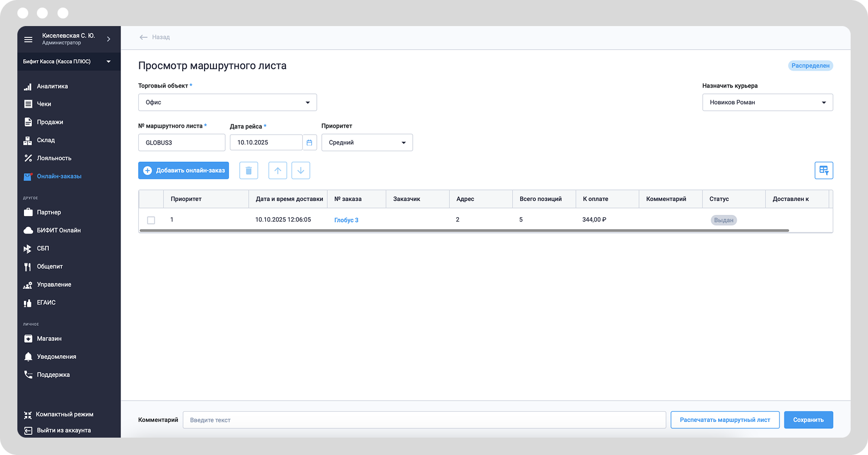This screenshot has width=868, height=455.
Task: Click the Управление people icon
Action: pos(28,285)
